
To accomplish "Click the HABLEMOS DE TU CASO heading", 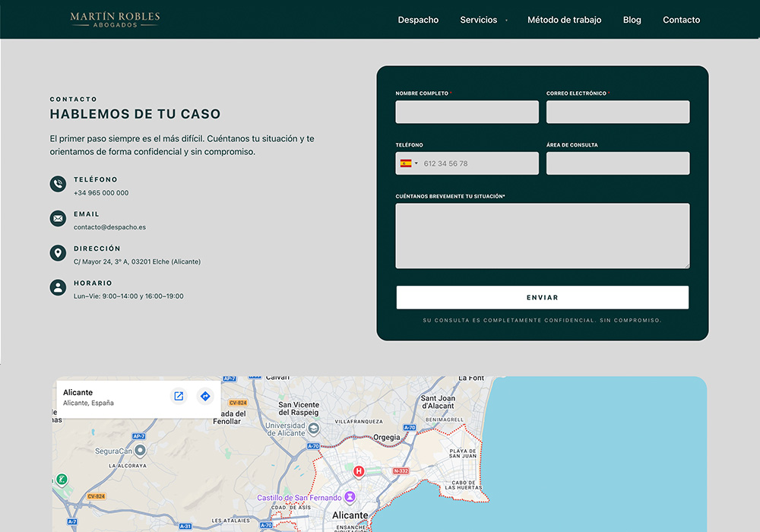I will click(135, 114).
